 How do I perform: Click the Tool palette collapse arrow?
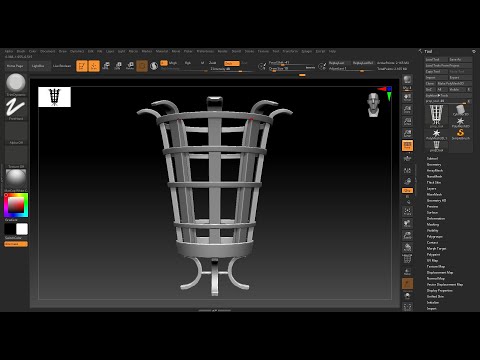(x=420, y=51)
